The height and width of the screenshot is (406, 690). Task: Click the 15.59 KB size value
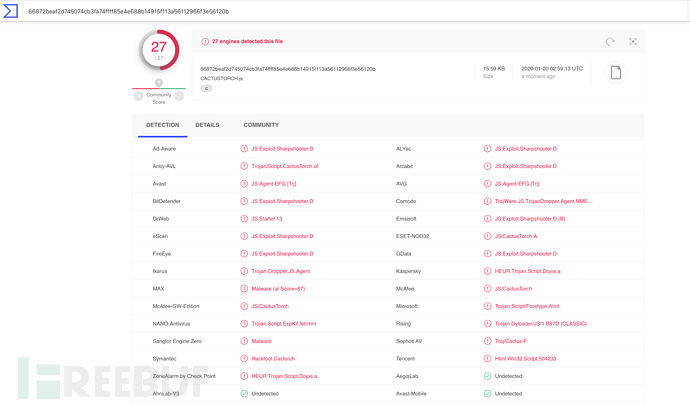tap(494, 69)
